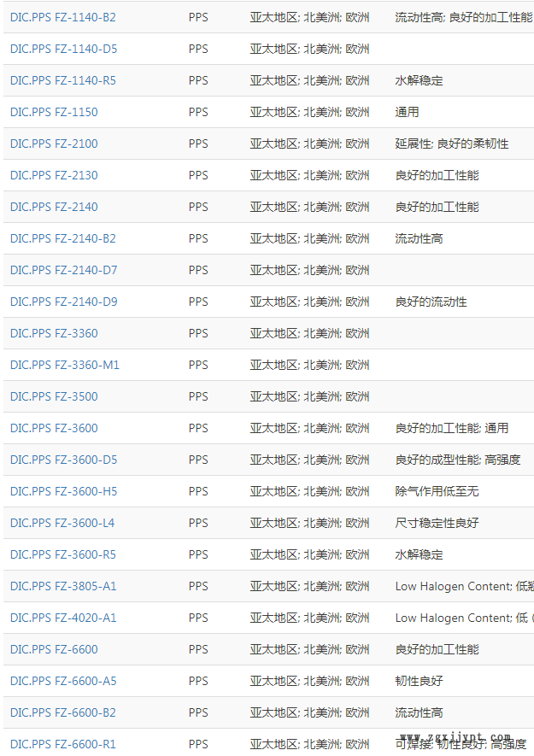This screenshot has height=756, width=534.
Task: Open the DIC.PPS FZ-3805-A1 link
Action: [x=63, y=586]
